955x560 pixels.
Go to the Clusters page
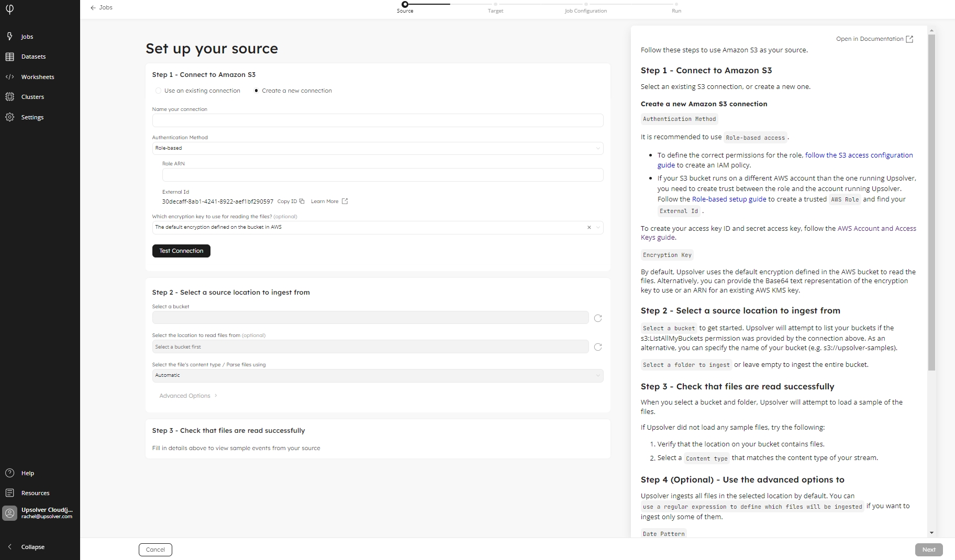(x=32, y=97)
